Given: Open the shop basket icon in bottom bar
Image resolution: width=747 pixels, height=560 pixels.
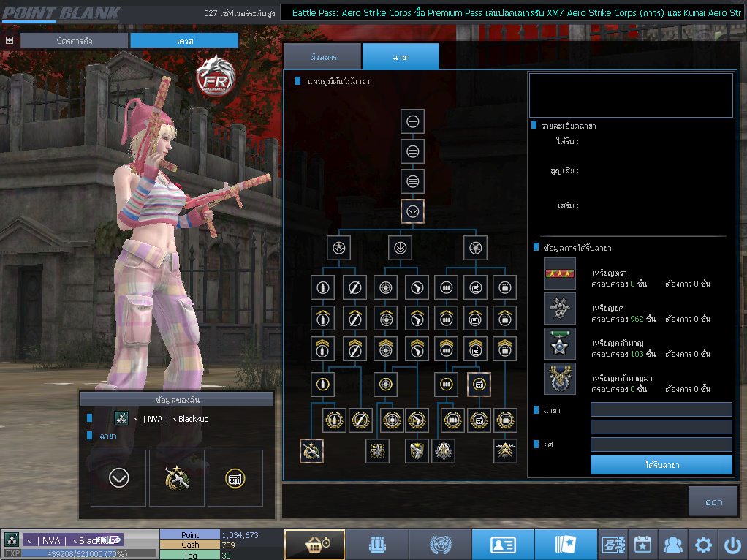Looking at the screenshot, I should [314, 545].
